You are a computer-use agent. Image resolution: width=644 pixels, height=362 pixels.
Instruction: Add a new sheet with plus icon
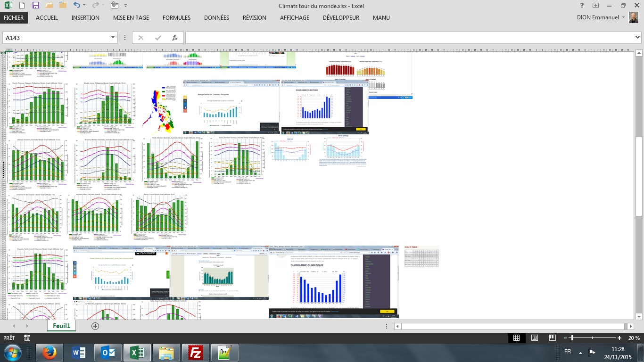click(95, 326)
